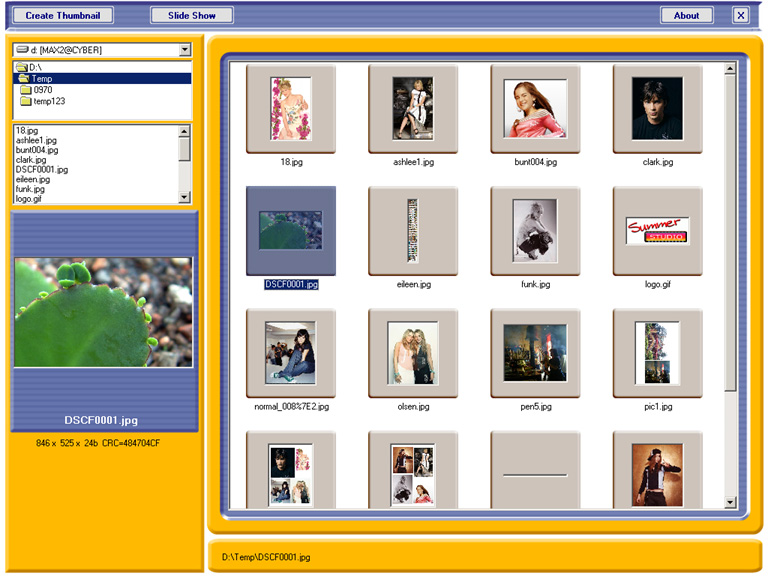Open the olsen.jpg thumbnail
This screenshot has width=768, height=576.
pyautogui.click(x=412, y=354)
